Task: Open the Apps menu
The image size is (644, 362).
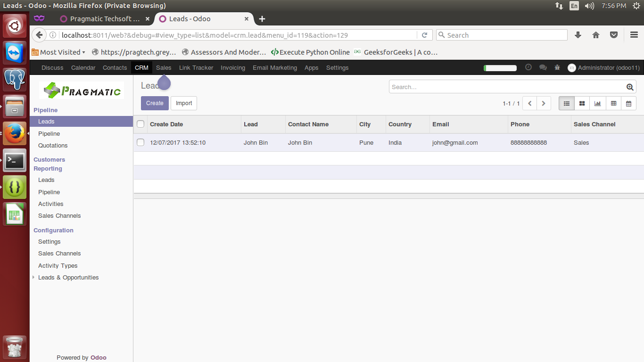Action: coord(311,67)
